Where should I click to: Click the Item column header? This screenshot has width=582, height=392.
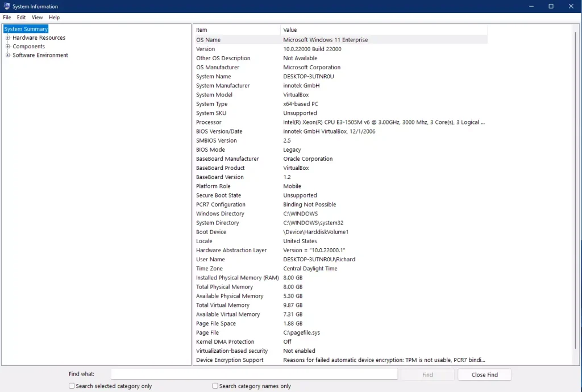[237, 30]
